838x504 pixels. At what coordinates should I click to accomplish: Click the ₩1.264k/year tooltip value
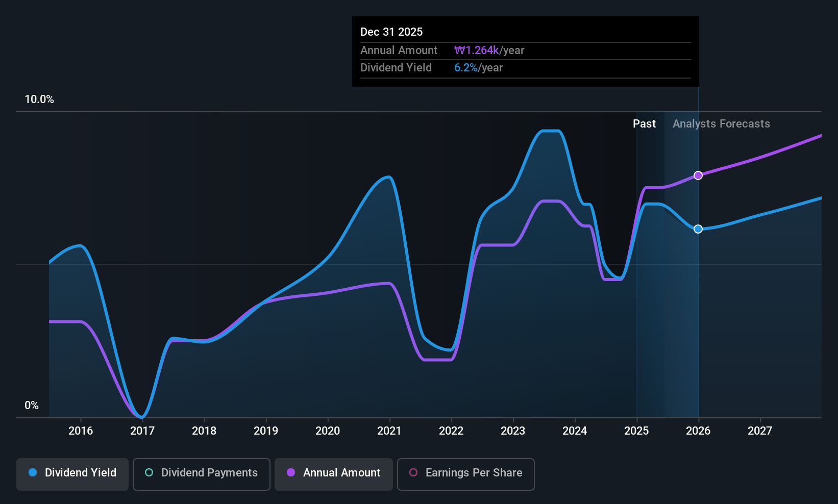click(489, 51)
